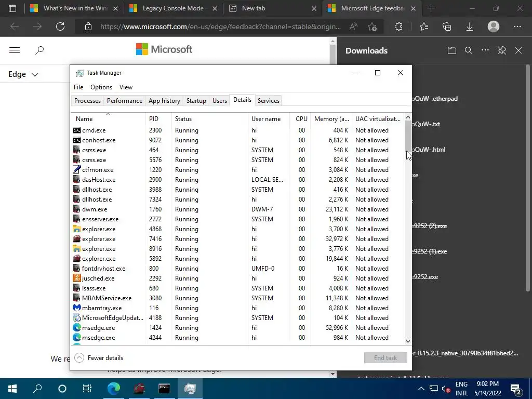532x399 pixels.
Task: Show hidden system tray icons
Action: pos(421,389)
